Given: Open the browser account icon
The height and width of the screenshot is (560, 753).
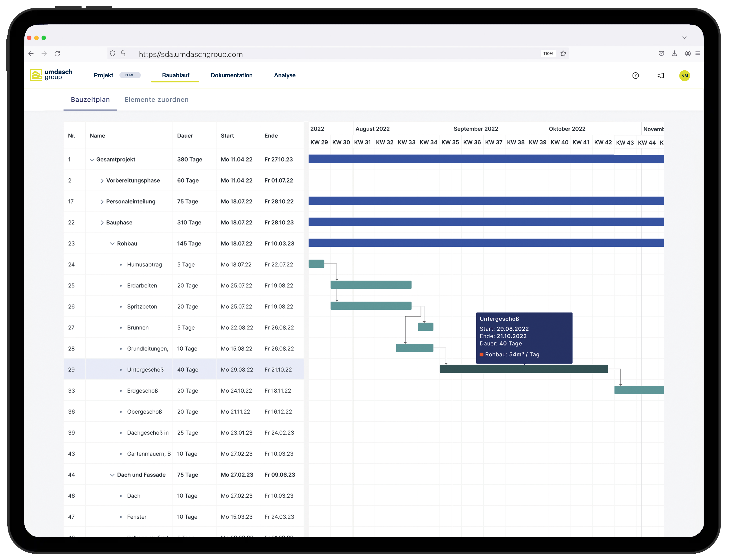Looking at the screenshot, I should [688, 54].
